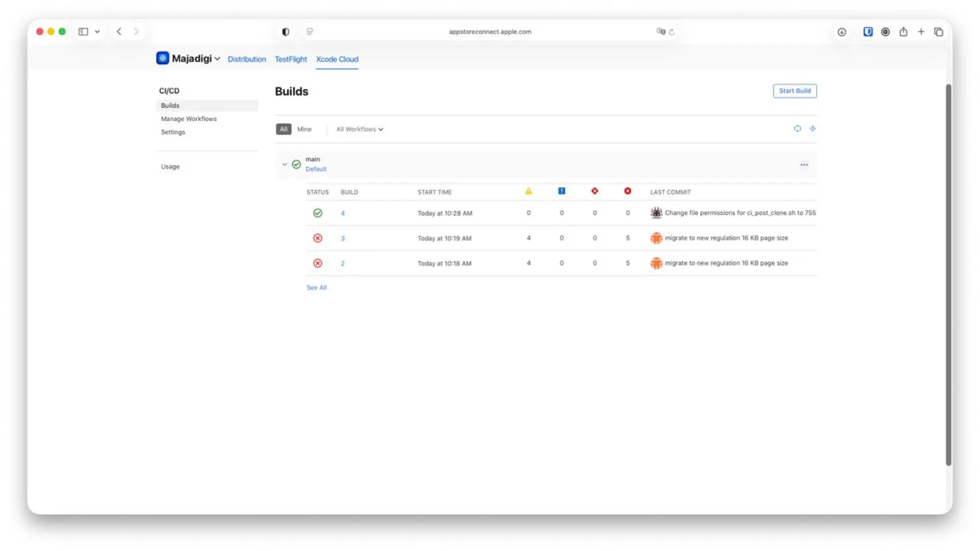Click the Start Build button
980x551 pixels.
(x=794, y=91)
